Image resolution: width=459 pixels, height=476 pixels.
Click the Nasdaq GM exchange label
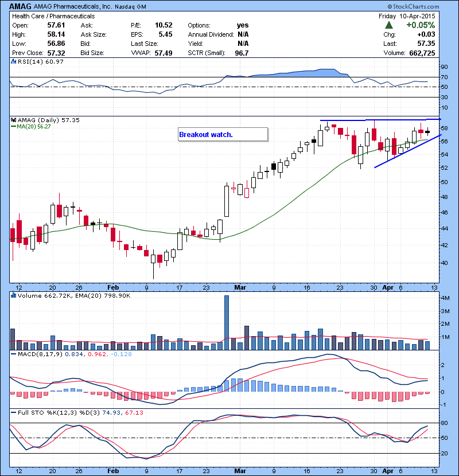[130, 7]
